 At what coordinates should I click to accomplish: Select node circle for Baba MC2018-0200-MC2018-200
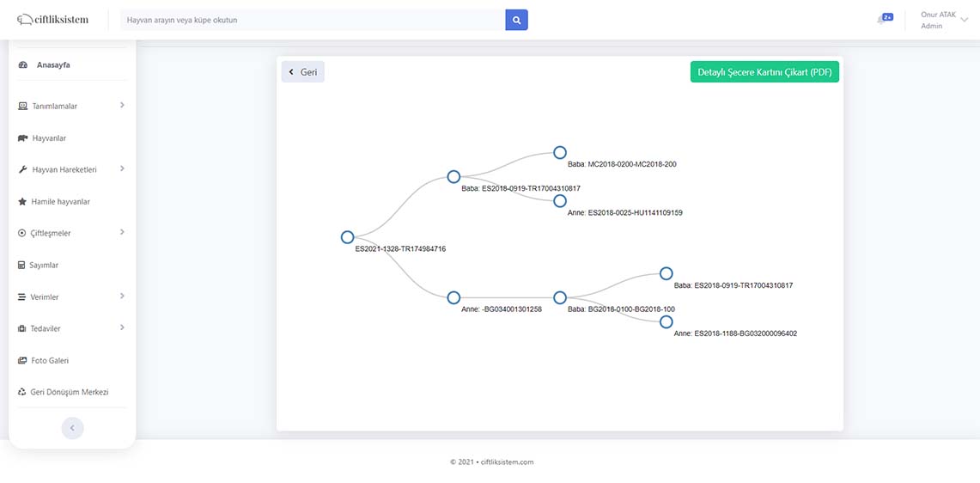(560, 153)
